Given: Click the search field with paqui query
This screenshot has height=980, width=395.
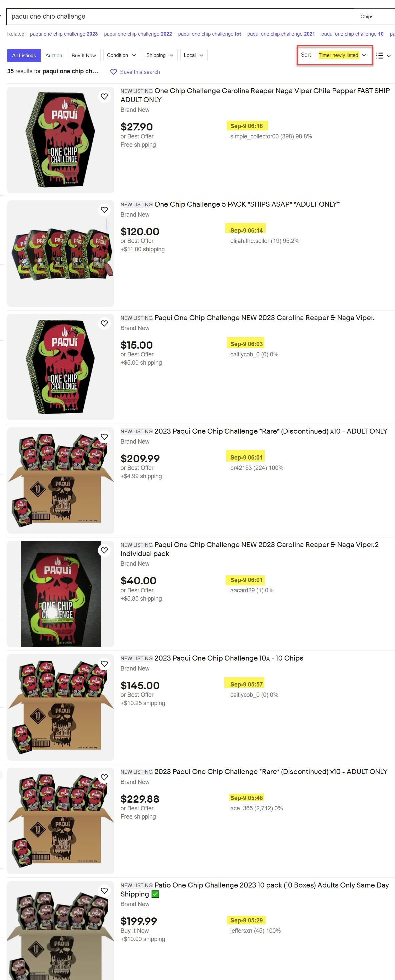Looking at the screenshot, I should coord(180,16).
